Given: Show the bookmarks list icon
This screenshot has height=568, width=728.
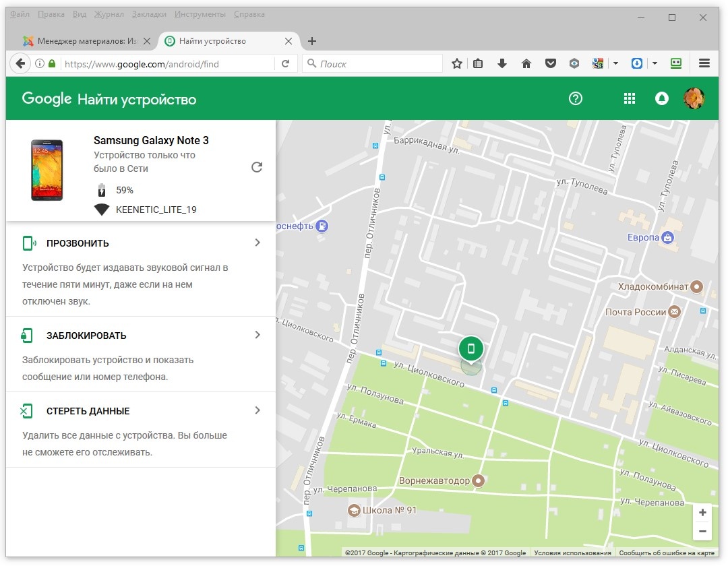Looking at the screenshot, I should coord(478,63).
